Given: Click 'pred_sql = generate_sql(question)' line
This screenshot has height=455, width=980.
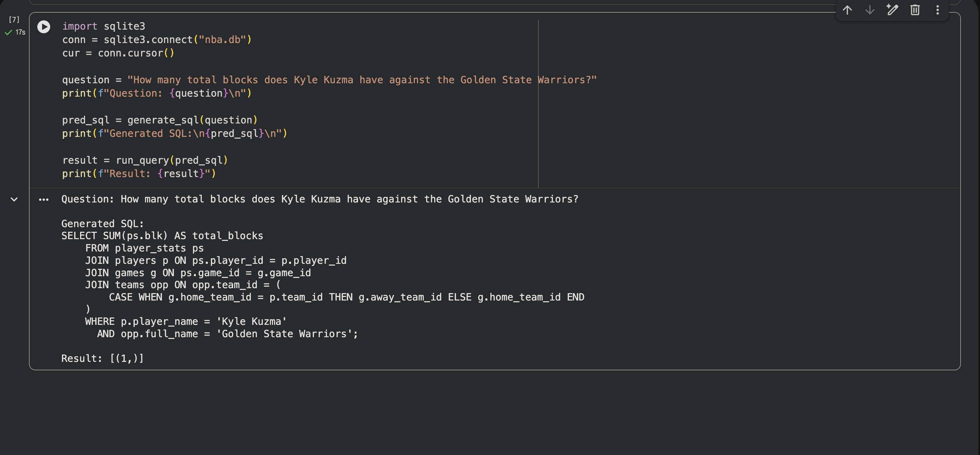Looking at the screenshot, I should [x=160, y=120].
